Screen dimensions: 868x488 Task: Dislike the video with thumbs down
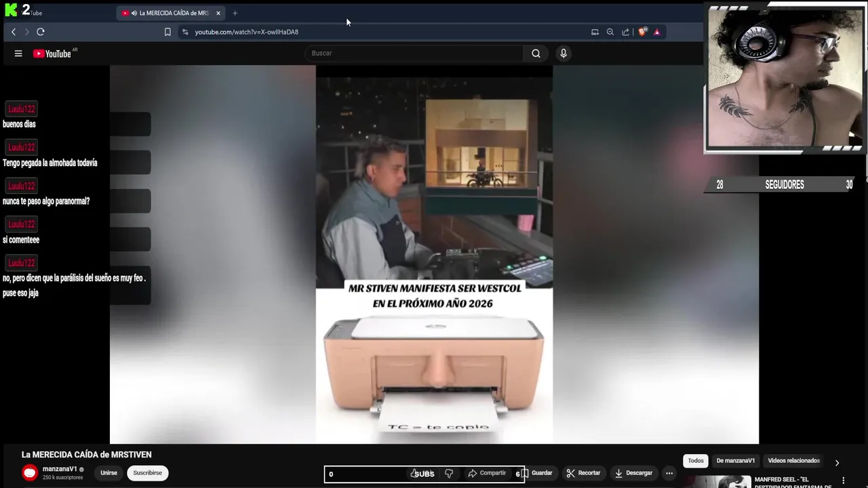point(449,473)
